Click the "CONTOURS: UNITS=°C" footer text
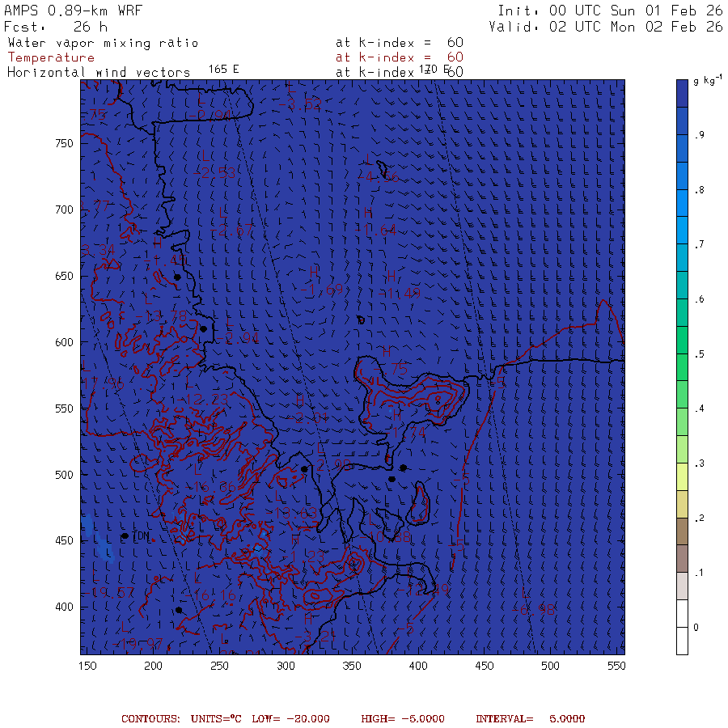 [181, 719]
